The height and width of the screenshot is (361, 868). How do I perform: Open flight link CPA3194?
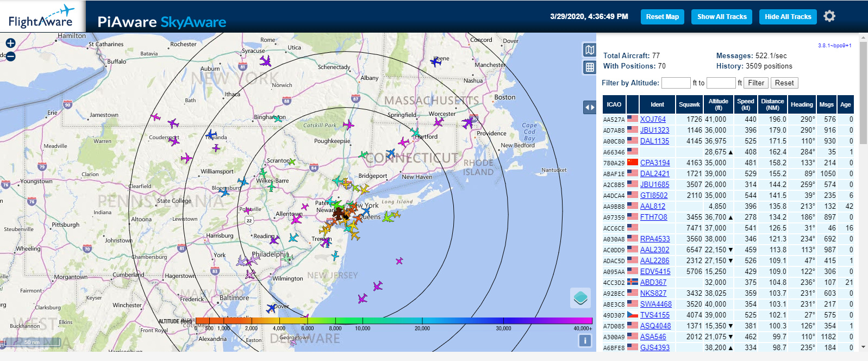coord(655,163)
